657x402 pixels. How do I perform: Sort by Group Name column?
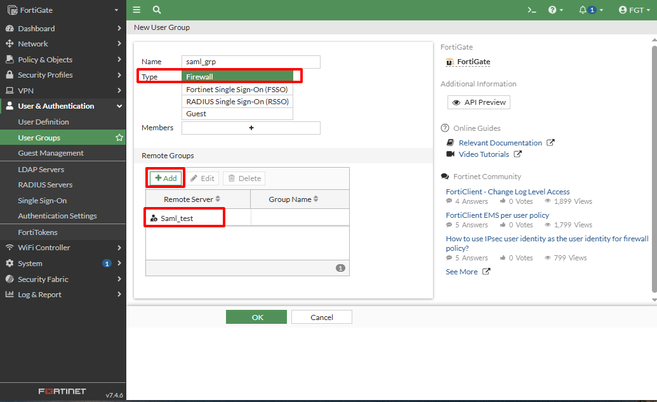pyautogui.click(x=300, y=199)
